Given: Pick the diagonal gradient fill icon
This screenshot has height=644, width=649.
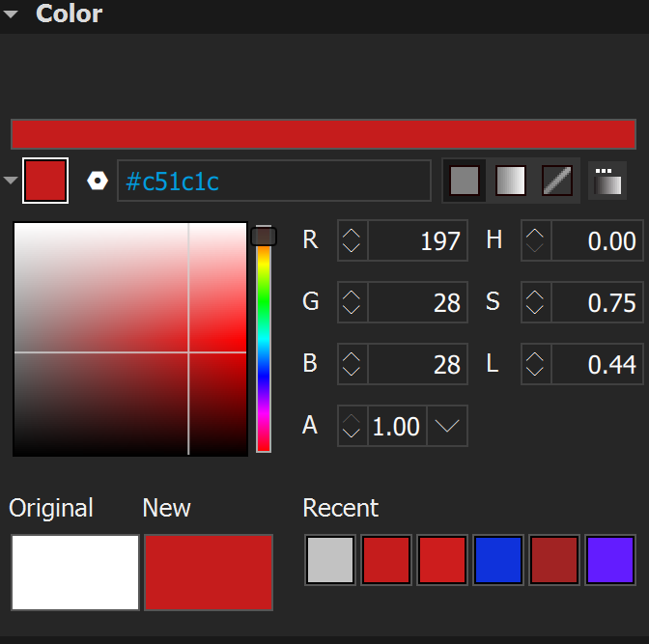Looking at the screenshot, I should pyautogui.click(x=557, y=181).
